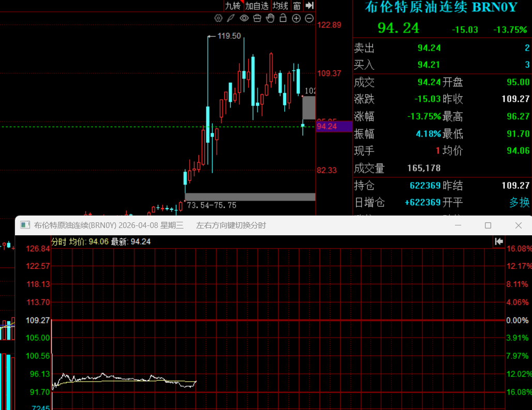Click 加自选 to add to watchlist
Image resolution: width=532 pixels, height=410 pixels.
(x=257, y=6)
